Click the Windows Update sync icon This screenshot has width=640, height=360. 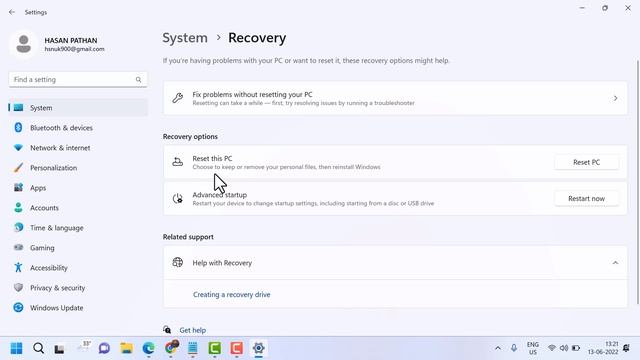point(18,307)
